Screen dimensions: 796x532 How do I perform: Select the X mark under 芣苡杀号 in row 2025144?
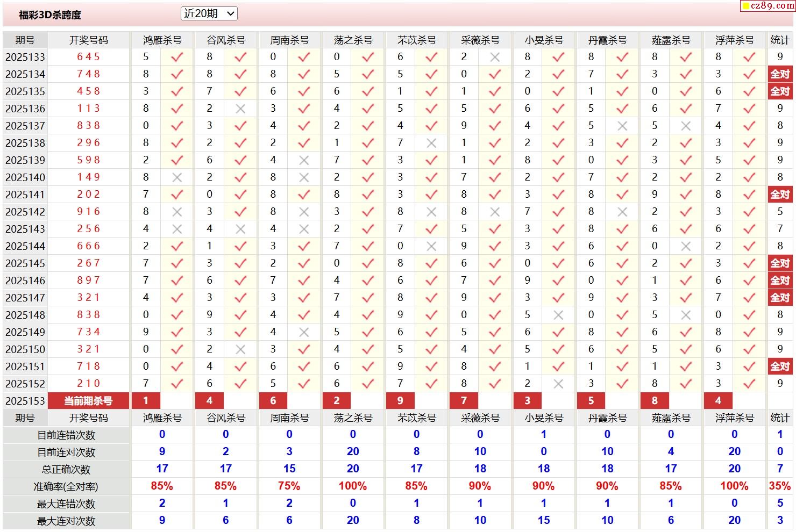click(431, 246)
